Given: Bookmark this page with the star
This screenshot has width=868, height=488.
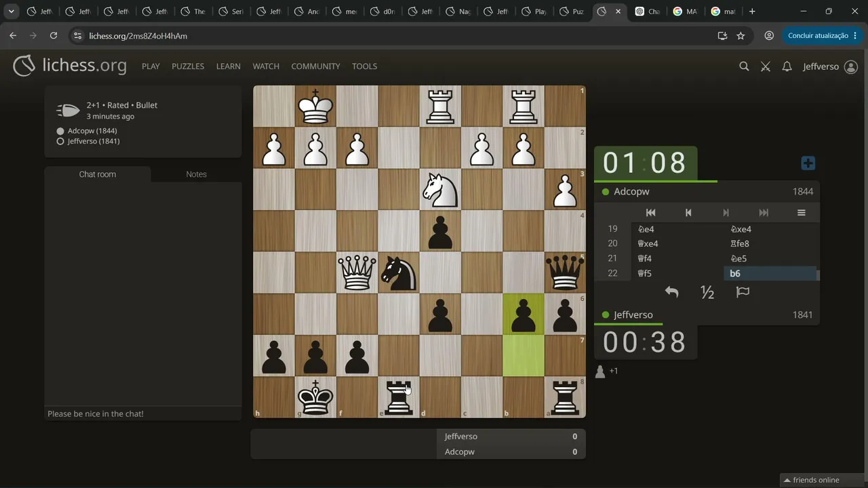Looking at the screenshot, I should coord(741,36).
